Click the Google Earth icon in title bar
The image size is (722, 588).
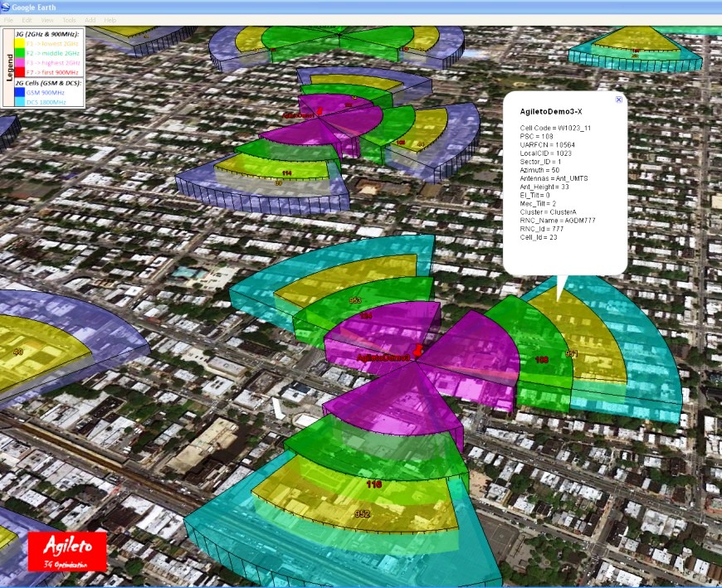click(x=6, y=7)
